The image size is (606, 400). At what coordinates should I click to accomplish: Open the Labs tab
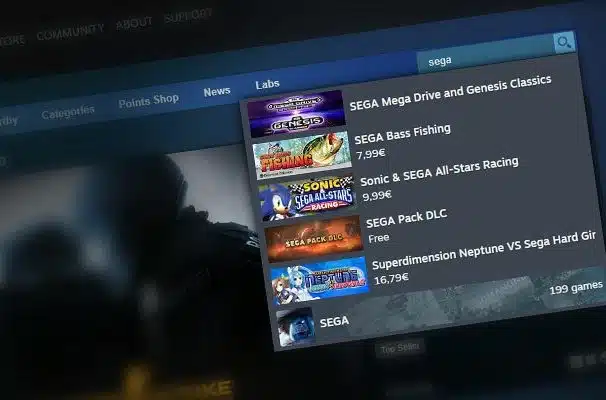tap(267, 84)
